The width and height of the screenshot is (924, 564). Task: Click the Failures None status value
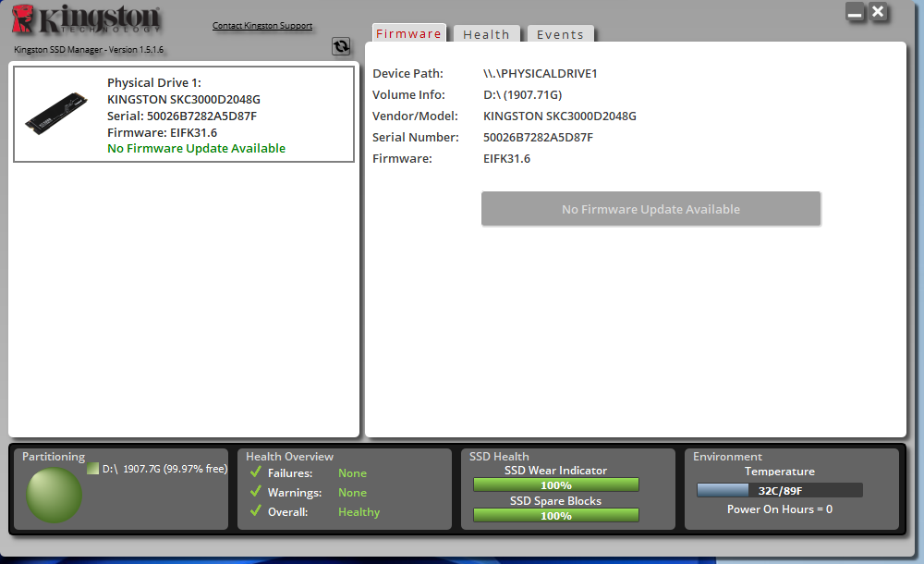(352, 473)
